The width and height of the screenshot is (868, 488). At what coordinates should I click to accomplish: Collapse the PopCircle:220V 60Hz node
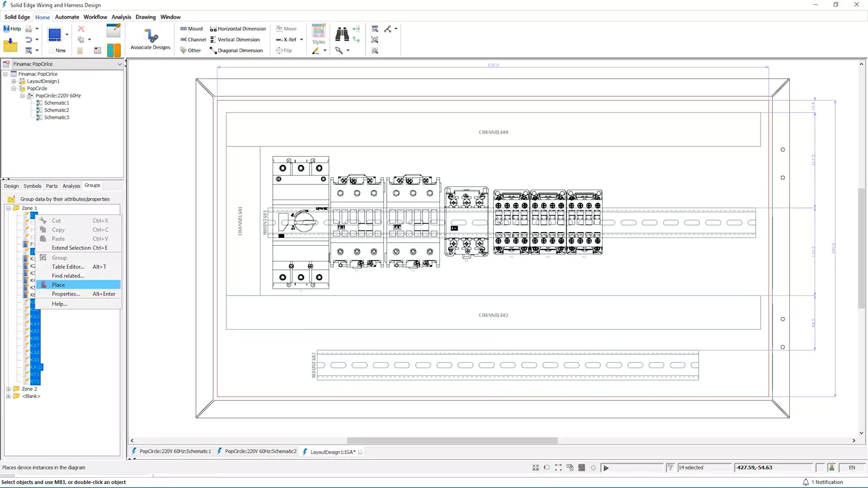point(23,96)
